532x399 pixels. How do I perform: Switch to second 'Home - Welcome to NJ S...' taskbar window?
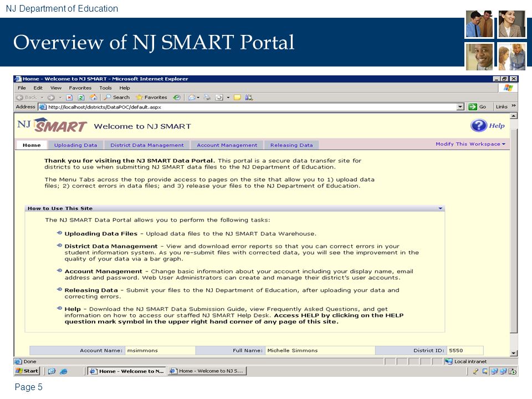[x=207, y=371]
